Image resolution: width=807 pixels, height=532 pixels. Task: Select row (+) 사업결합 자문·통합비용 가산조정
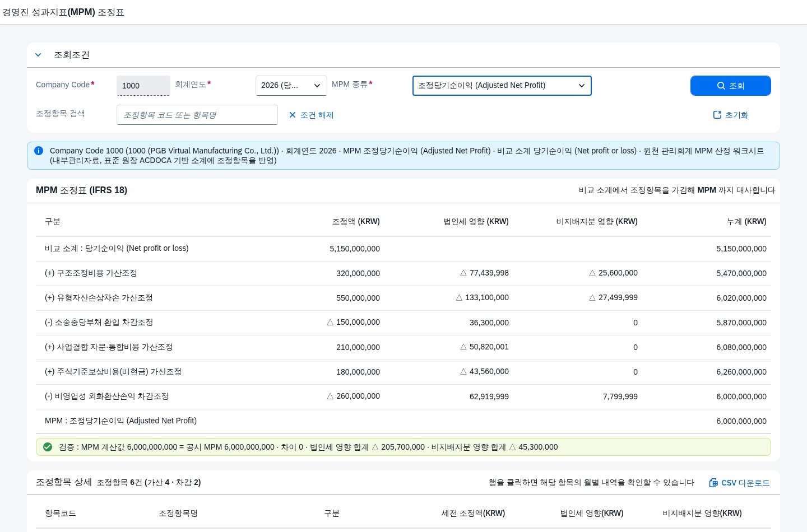pos(403,347)
